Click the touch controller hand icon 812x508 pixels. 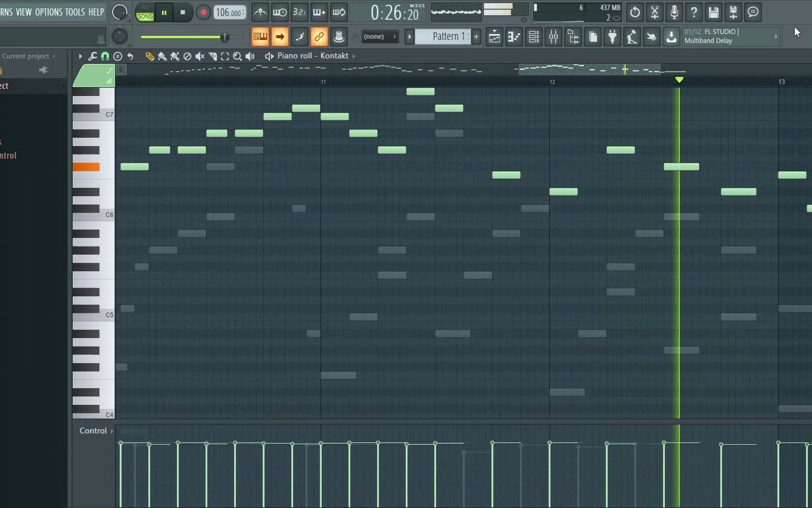pos(652,37)
